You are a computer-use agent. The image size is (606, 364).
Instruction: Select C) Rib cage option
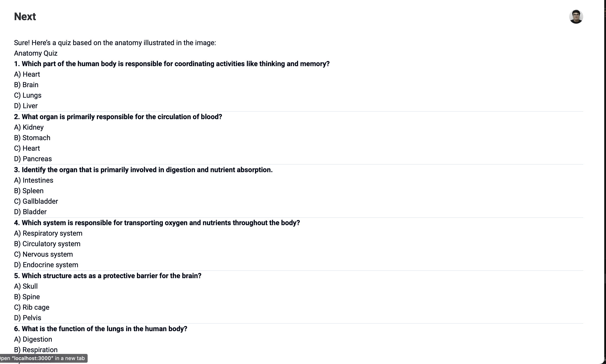tap(32, 307)
